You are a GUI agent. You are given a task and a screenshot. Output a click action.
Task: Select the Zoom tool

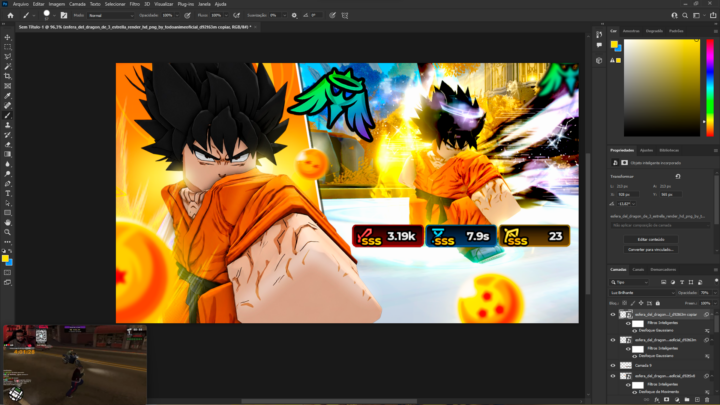7,232
